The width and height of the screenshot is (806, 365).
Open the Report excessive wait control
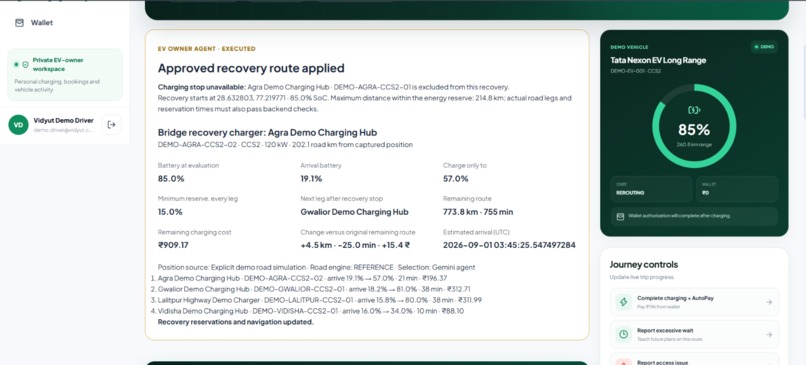[694, 334]
